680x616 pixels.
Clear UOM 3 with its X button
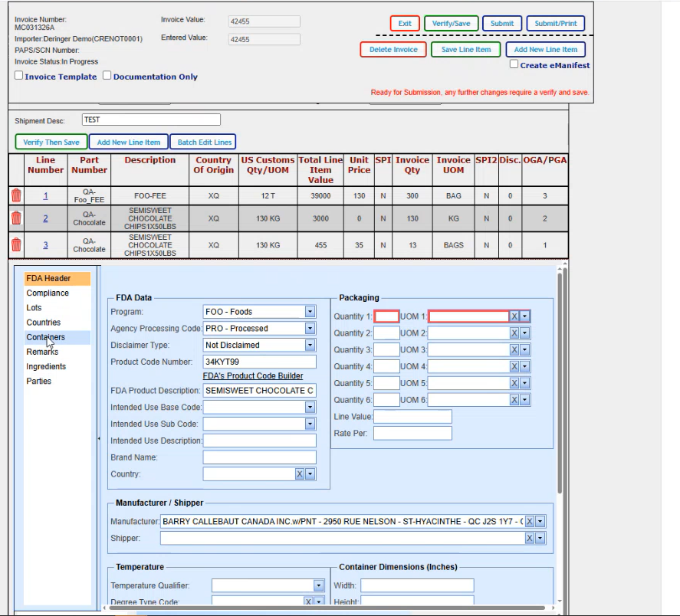tap(515, 350)
